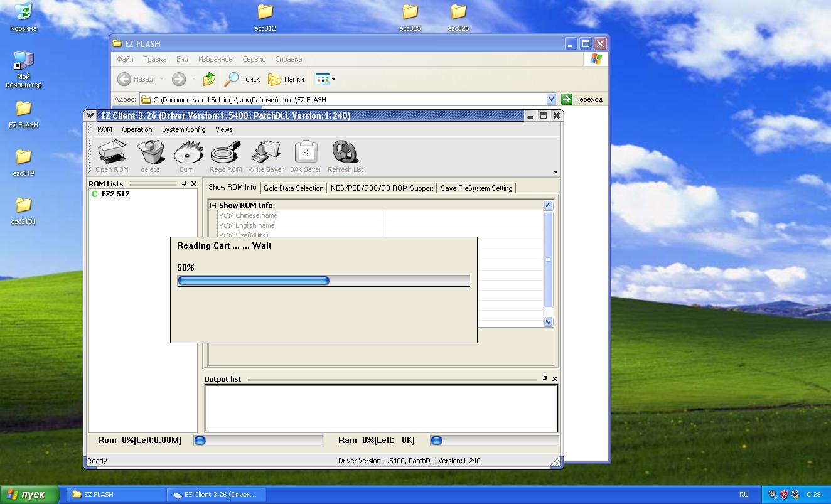
Task: Switch to NES/PCE/GBC/GB ROM Support tab
Action: (382, 188)
